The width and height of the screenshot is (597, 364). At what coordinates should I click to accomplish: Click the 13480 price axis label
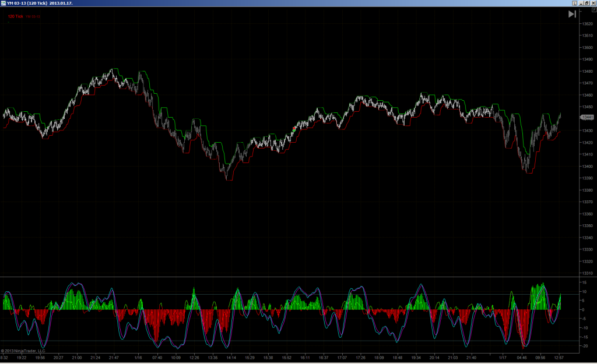coord(588,71)
